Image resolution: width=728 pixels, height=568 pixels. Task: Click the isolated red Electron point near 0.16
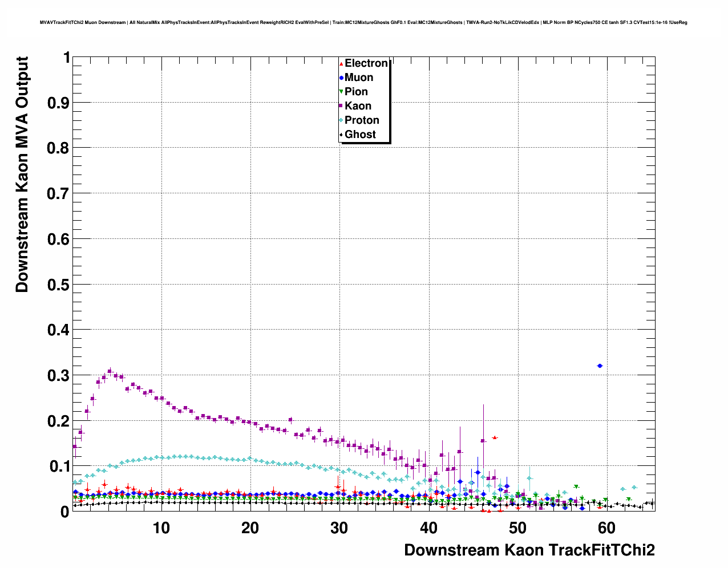[x=495, y=437]
